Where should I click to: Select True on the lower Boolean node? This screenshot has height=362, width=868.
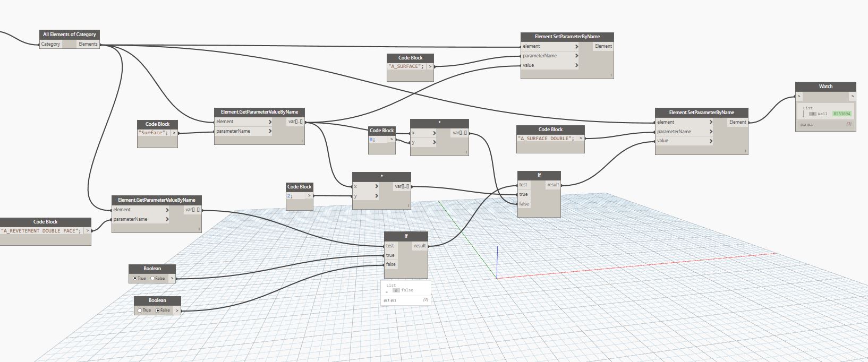(x=140, y=310)
